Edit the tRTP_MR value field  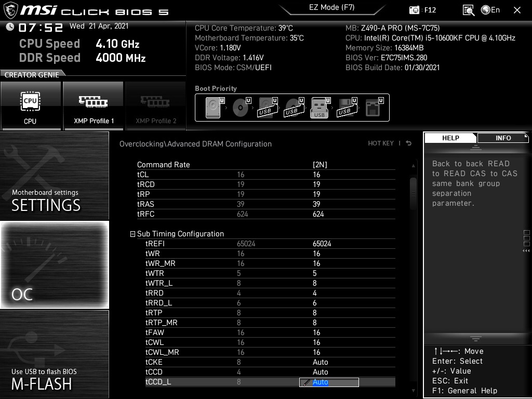click(x=314, y=323)
